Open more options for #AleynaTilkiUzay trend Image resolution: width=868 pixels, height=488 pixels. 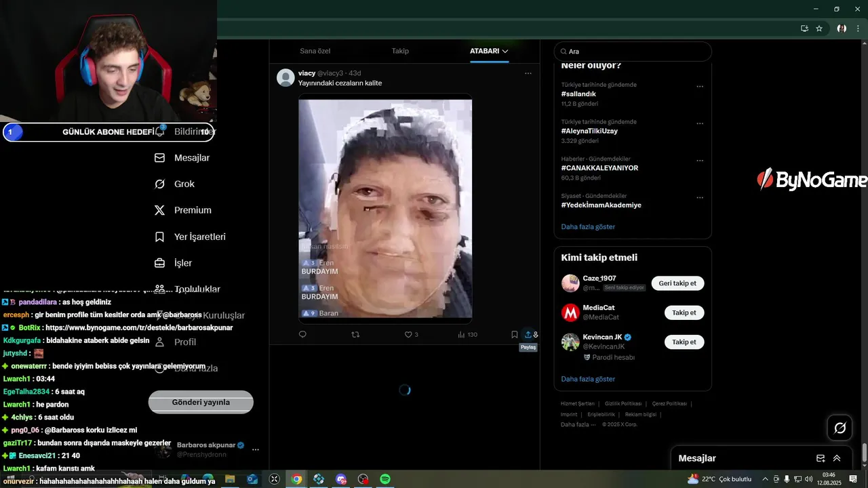700,123
